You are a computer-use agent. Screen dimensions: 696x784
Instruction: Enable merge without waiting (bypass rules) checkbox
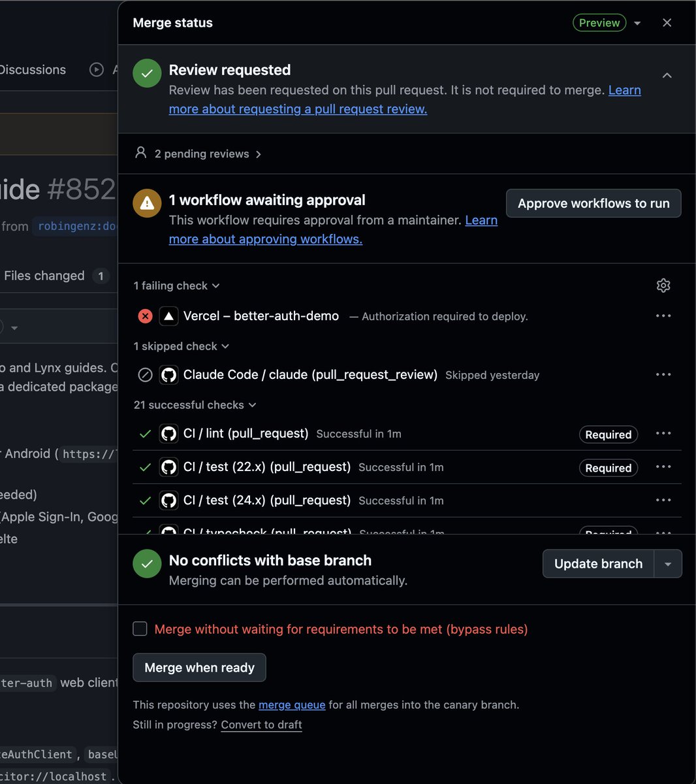click(x=140, y=629)
